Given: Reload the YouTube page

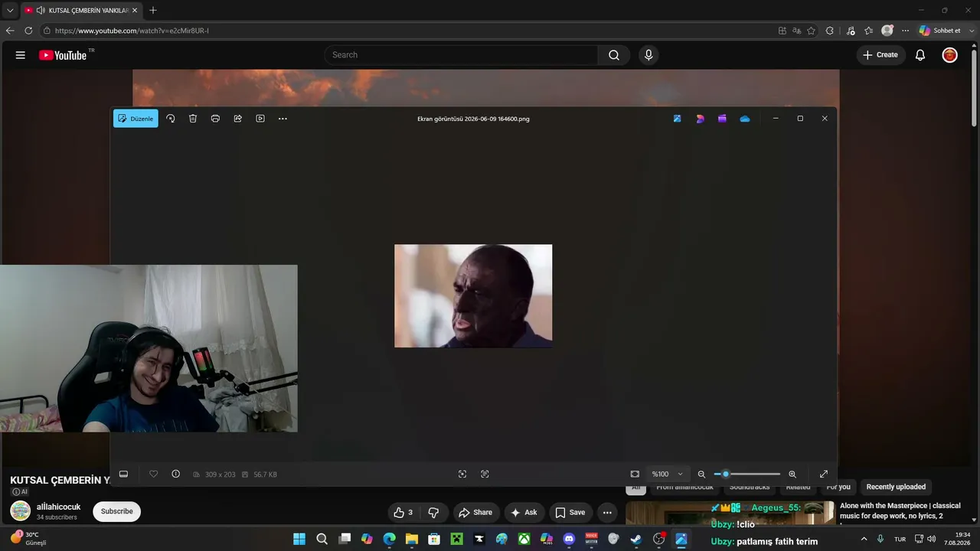Looking at the screenshot, I should tap(28, 31).
